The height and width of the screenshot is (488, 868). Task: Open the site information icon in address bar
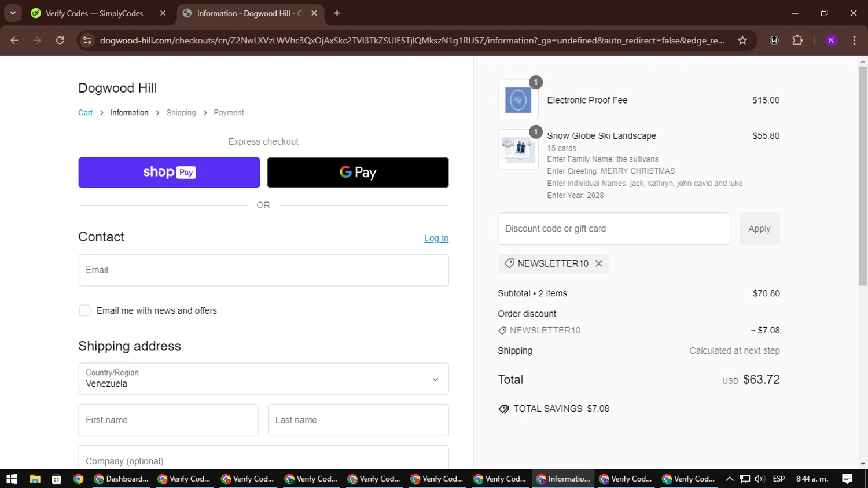87,41
